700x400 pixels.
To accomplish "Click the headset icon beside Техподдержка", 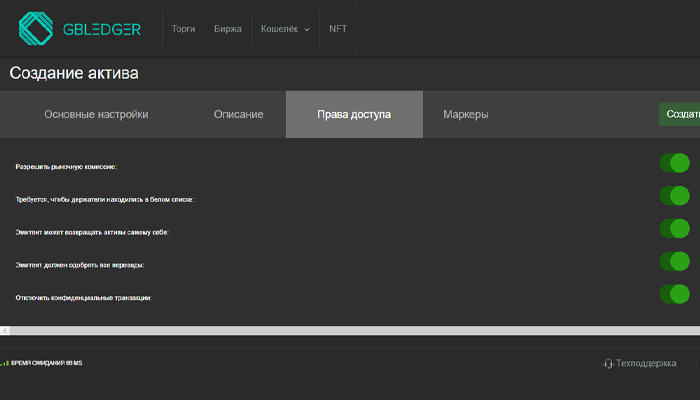I will (608, 363).
